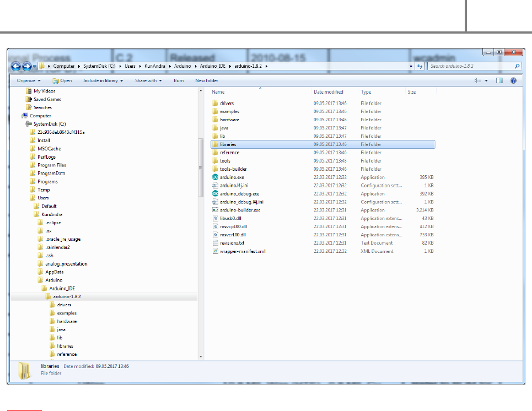Screen dimensions: 532x411
Task: Toggle the preview pane icon
Action: pos(499,80)
